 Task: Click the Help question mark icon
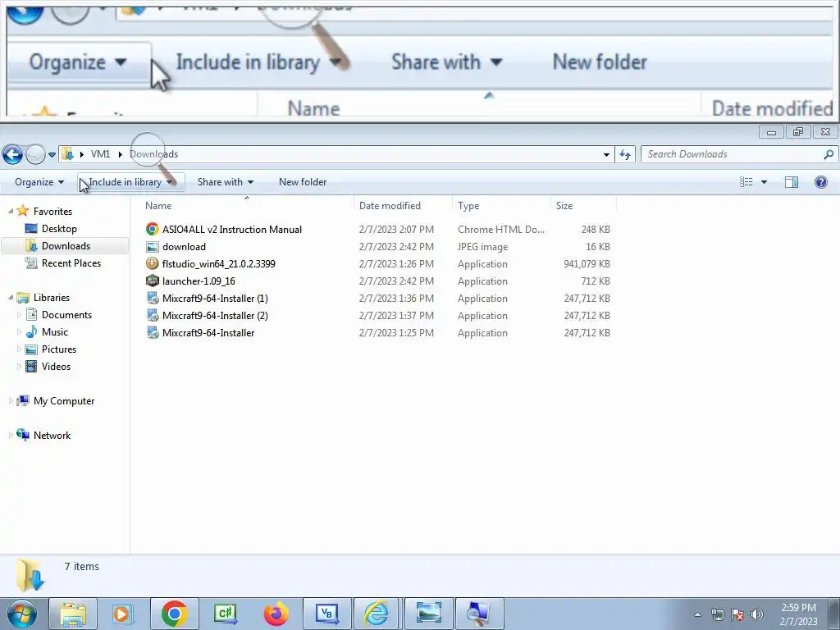click(820, 182)
